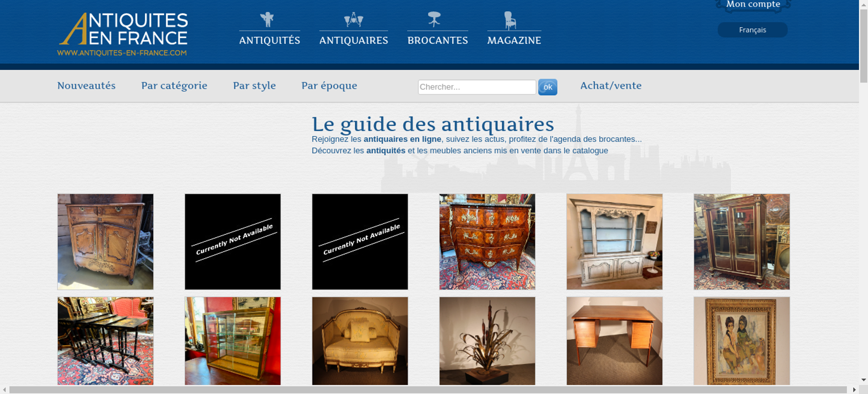Open the marquetry commode thumbnail
868x394 pixels.
[487, 242]
